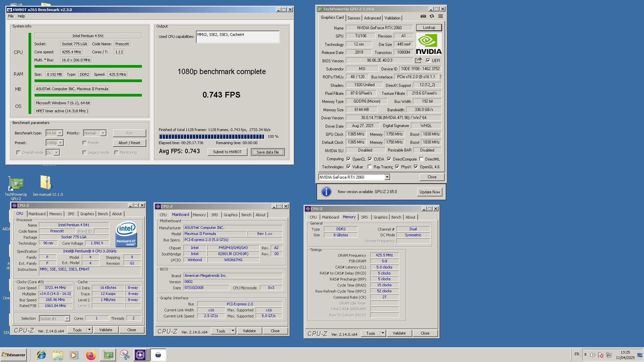Click Lookup button in GPU-Z
Viewport: 644px width, 362px height.
(429, 27)
